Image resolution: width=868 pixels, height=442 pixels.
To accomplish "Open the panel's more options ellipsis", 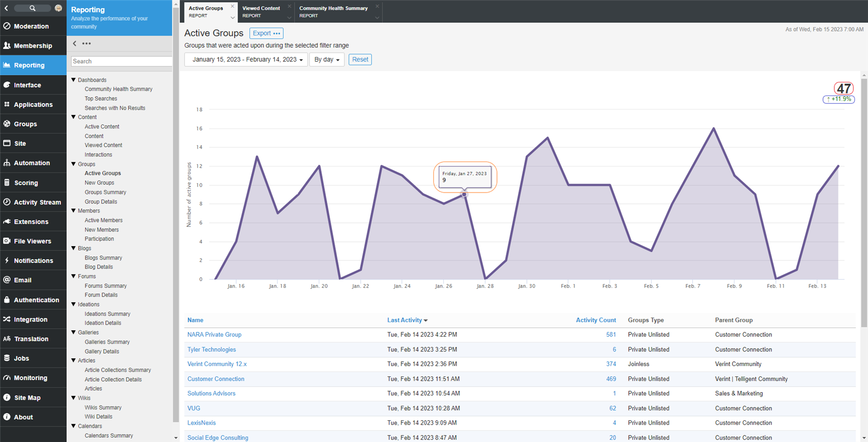I will click(87, 43).
